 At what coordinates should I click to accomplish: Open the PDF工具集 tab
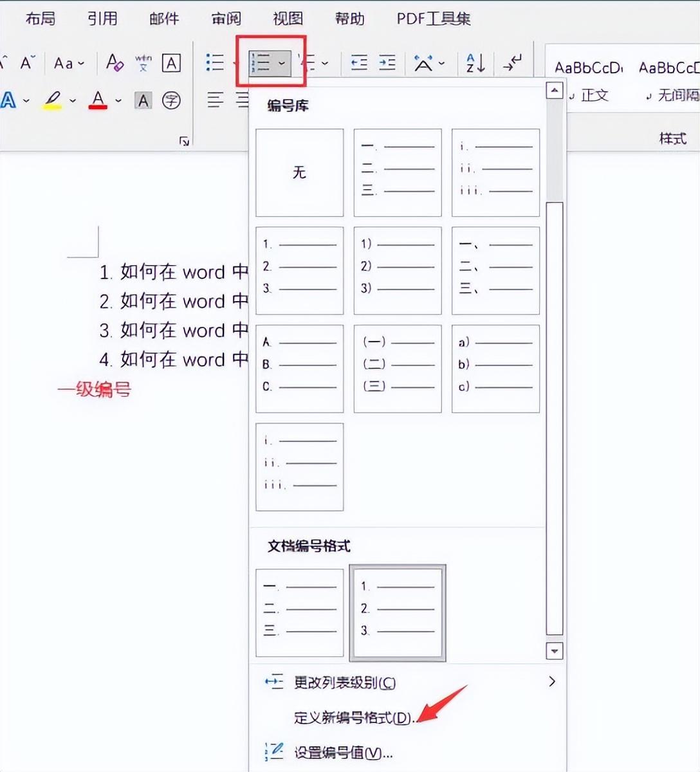[434, 19]
